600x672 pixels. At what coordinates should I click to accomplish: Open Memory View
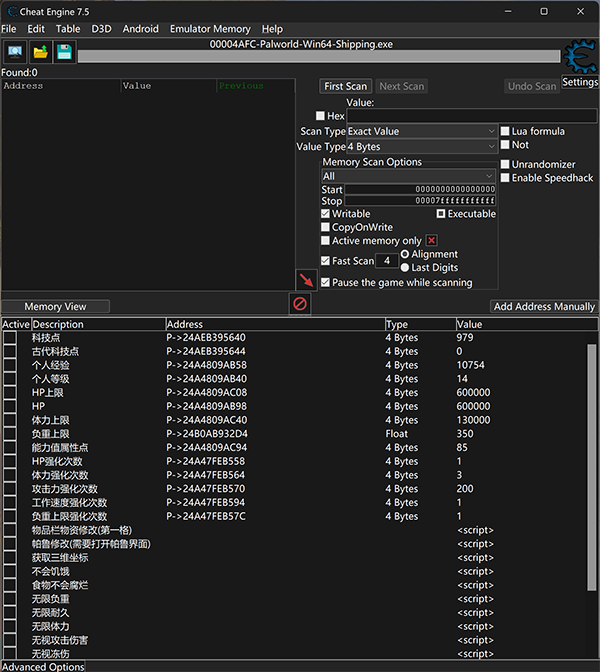55,306
